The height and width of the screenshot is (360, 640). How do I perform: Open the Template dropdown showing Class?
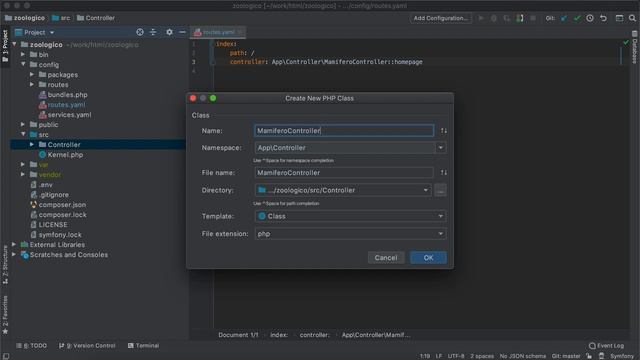(x=350, y=216)
